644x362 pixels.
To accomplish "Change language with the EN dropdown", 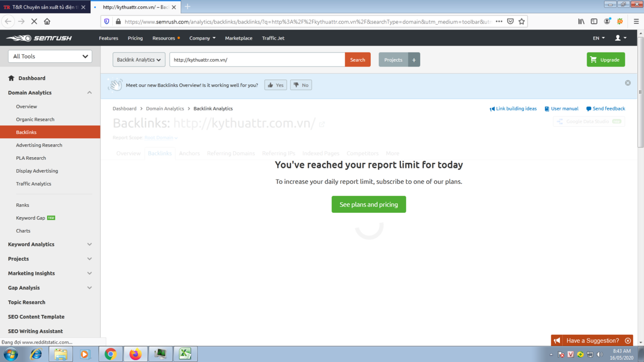I will (x=599, y=38).
